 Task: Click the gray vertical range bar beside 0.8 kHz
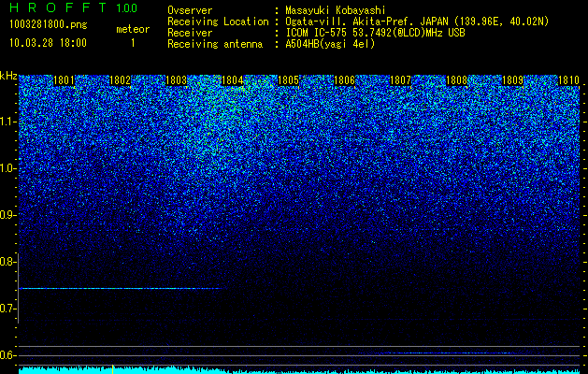[x=18, y=288]
